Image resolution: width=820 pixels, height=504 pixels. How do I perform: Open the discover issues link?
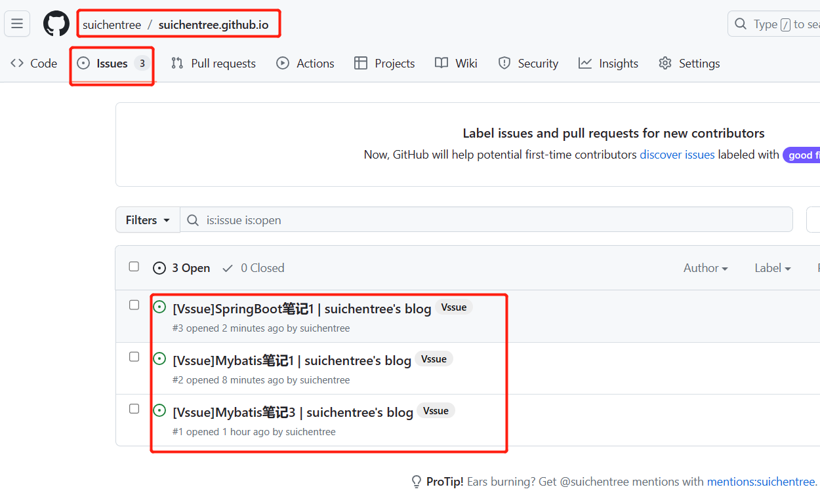677,155
